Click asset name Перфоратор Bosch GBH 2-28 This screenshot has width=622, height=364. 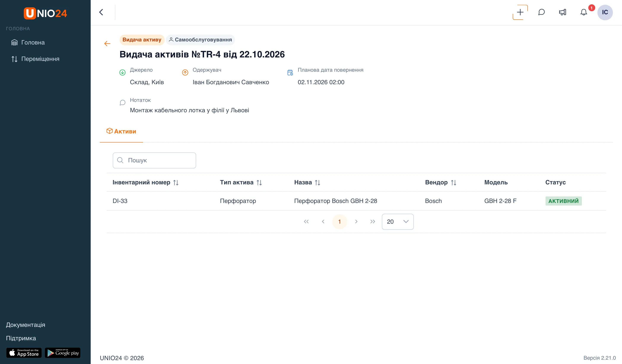[335, 201]
